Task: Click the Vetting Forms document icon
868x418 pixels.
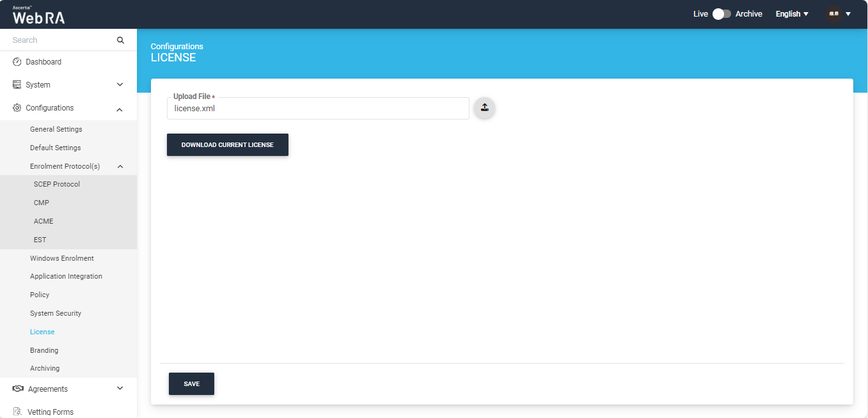Action: pyautogui.click(x=17, y=412)
